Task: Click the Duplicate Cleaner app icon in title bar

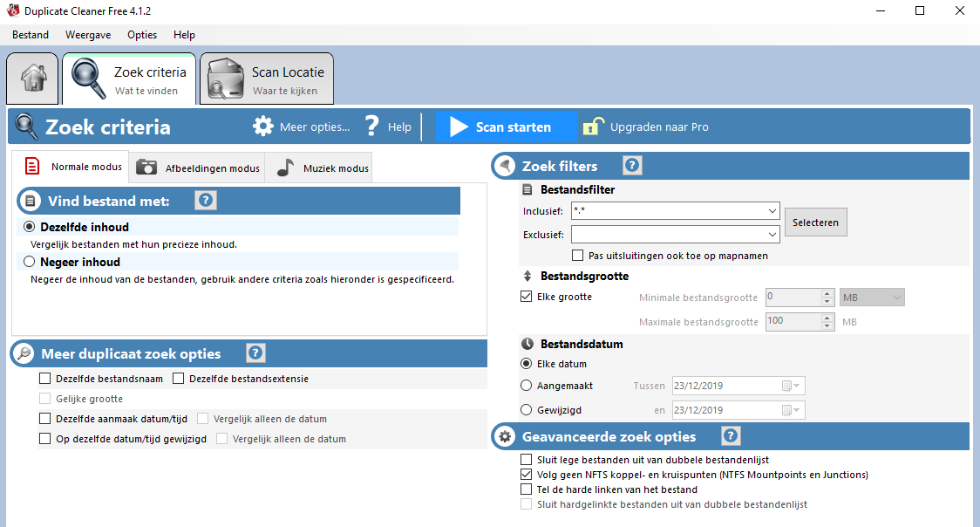Action: pos(13,10)
